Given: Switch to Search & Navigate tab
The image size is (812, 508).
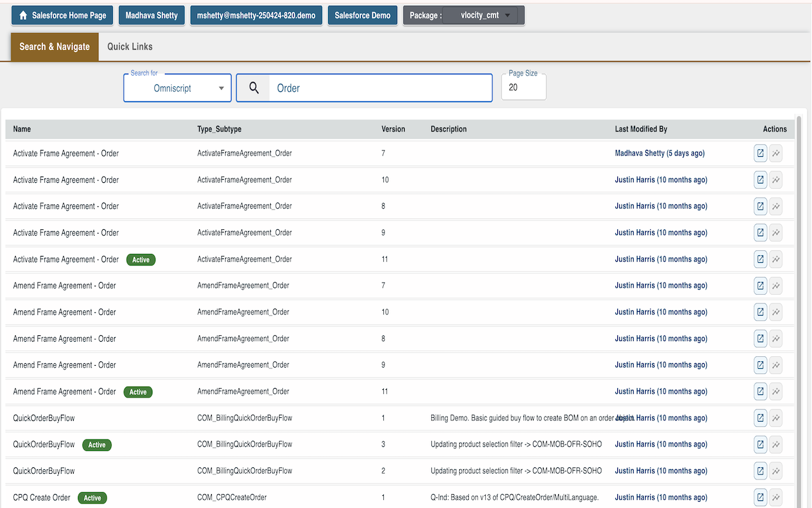Looking at the screenshot, I should pyautogui.click(x=55, y=46).
